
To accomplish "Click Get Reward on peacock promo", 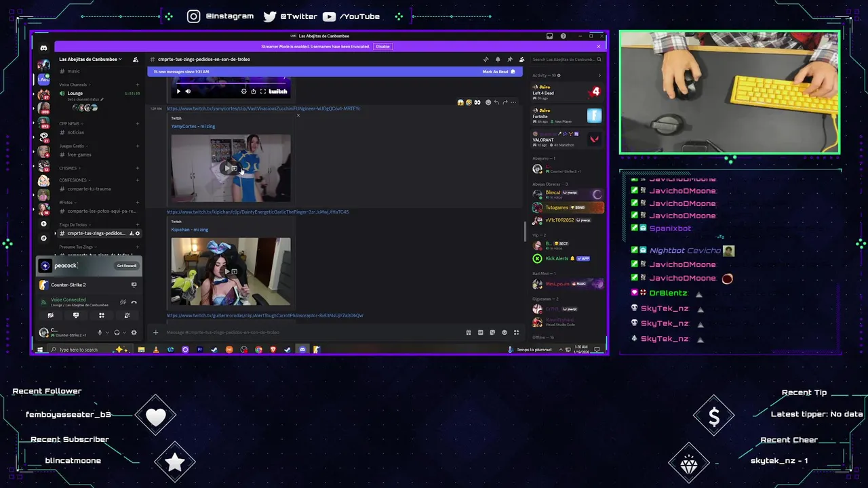I will tap(127, 266).
